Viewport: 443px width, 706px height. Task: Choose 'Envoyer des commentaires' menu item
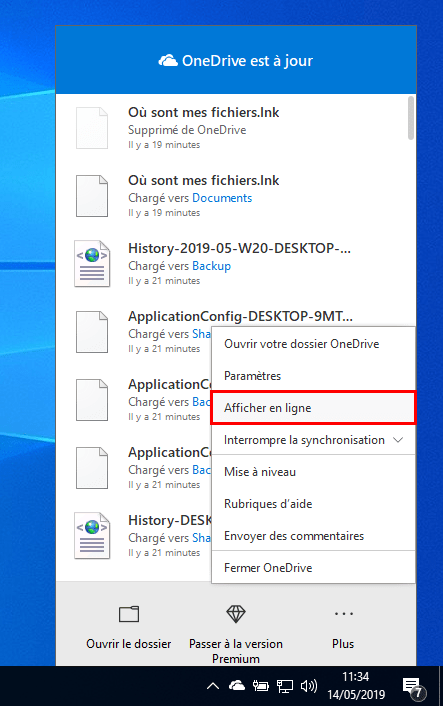pos(313,535)
